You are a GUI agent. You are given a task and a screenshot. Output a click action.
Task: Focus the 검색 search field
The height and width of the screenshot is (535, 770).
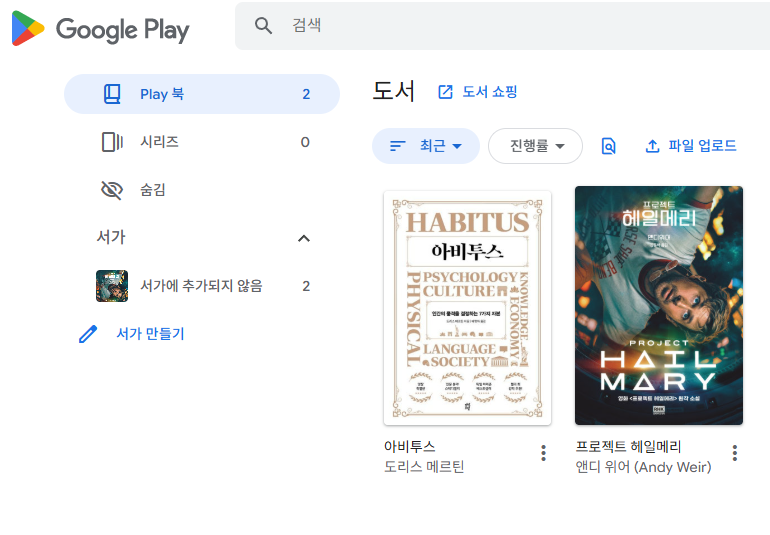(502, 26)
